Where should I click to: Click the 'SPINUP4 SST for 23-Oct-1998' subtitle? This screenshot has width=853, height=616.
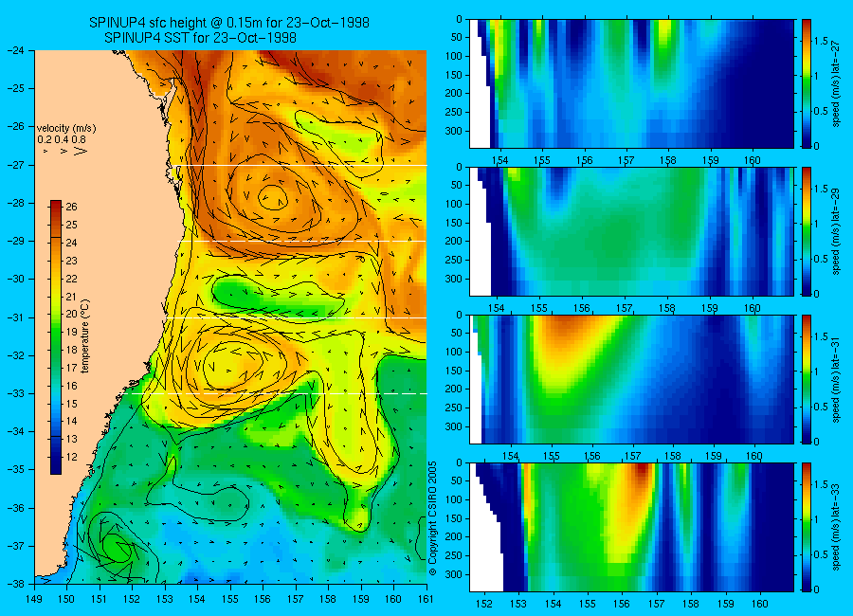(200, 38)
